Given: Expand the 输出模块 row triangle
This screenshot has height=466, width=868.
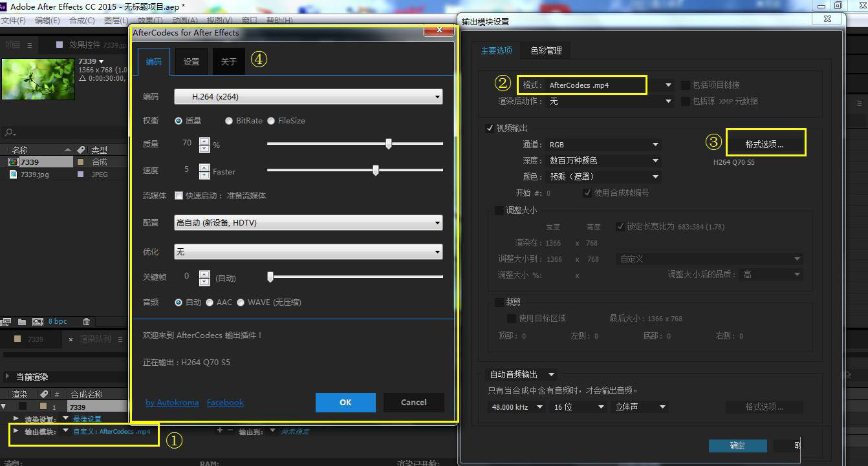Looking at the screenshot, I should 16,430.
